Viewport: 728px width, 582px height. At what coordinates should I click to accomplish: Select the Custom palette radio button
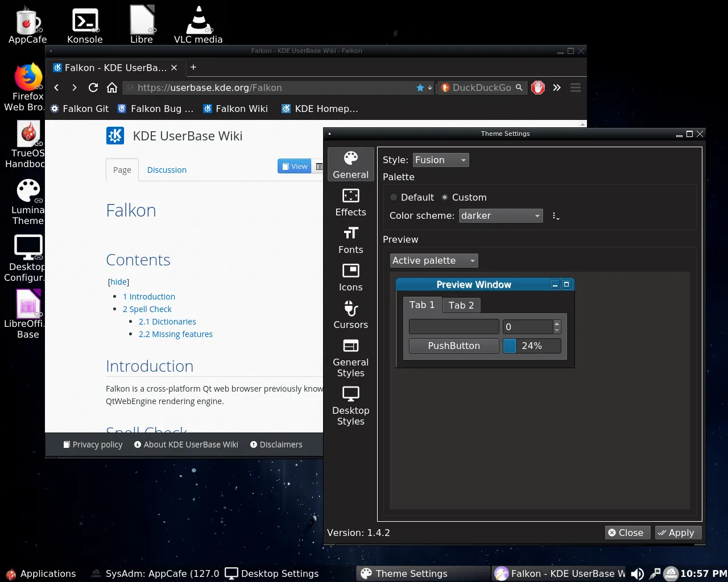[445, 197]
